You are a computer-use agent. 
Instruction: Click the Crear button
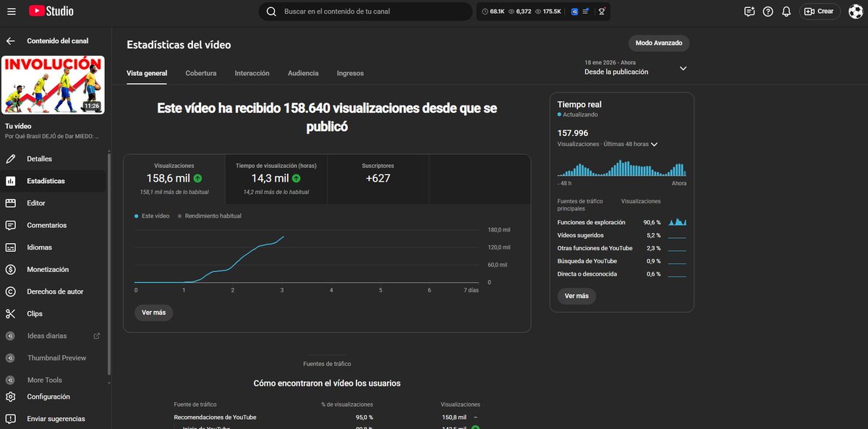820,12
